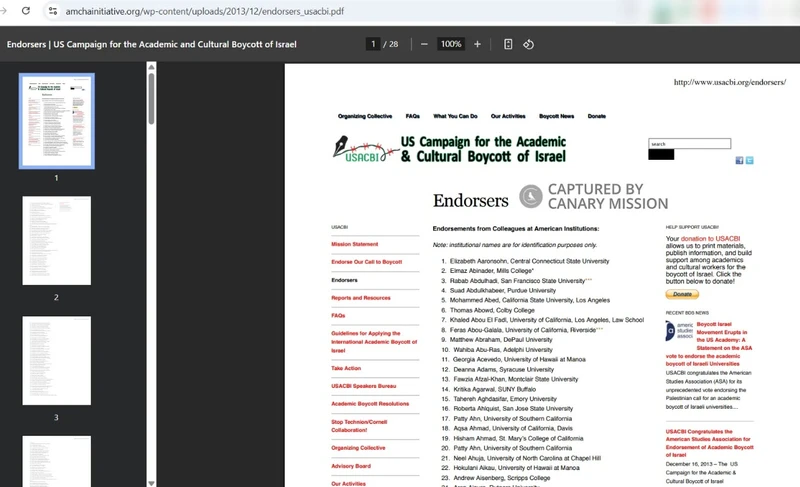Click the thumbnail sidebar scrollbar handle
The image size is (800, 487).
(x=151, y=98)
